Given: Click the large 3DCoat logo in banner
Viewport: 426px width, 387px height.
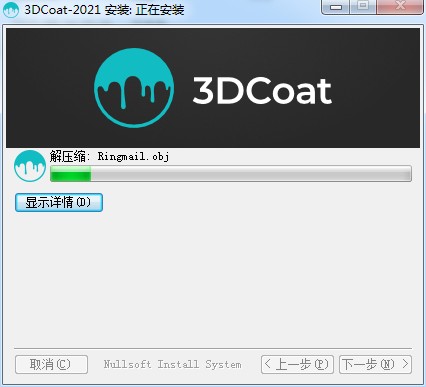Looking at the screenshot, I should (134, 88).
